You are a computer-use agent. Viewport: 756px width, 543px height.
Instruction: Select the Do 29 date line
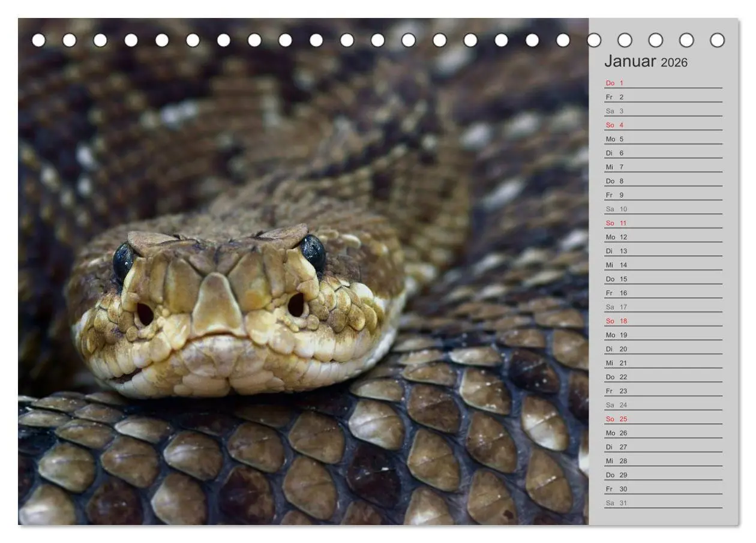coord(663,475)
